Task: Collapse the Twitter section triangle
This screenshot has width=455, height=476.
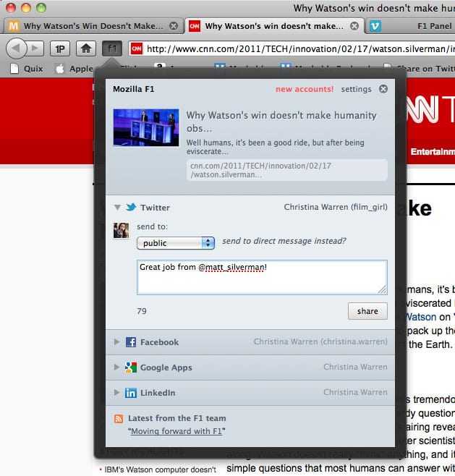Action: click(x=118, y=208)
